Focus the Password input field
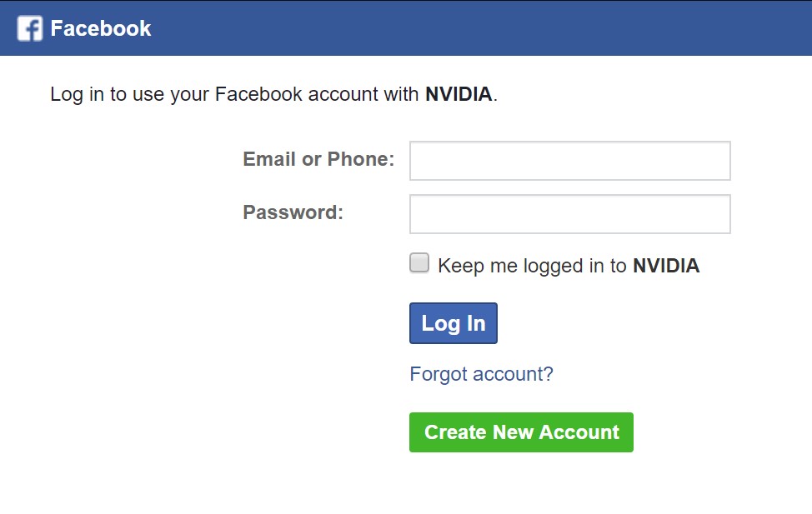This screenshot has height=514, width=812. (569, 214)
